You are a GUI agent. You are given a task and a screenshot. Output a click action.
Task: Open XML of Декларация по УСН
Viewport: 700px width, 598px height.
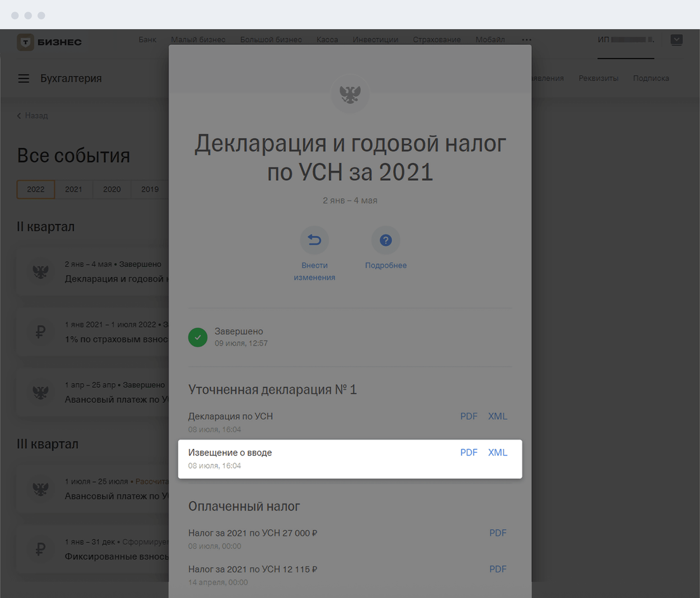coord(498,417)
